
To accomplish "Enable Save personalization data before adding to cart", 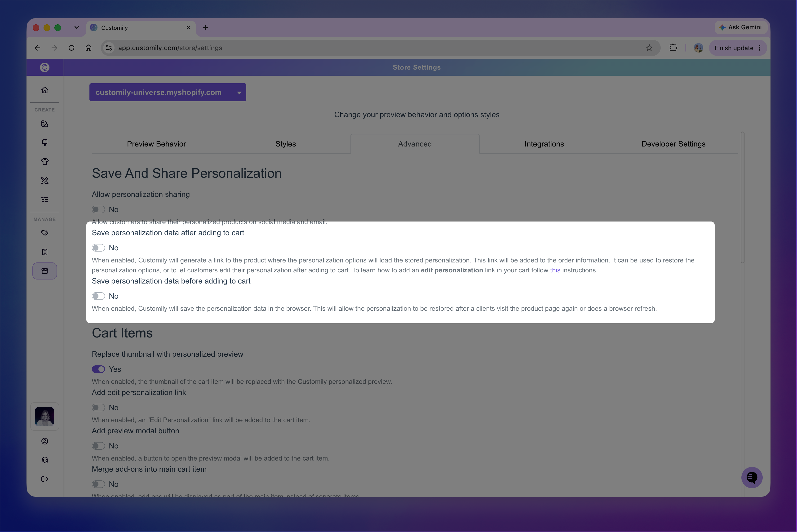I will pos(98,296).
